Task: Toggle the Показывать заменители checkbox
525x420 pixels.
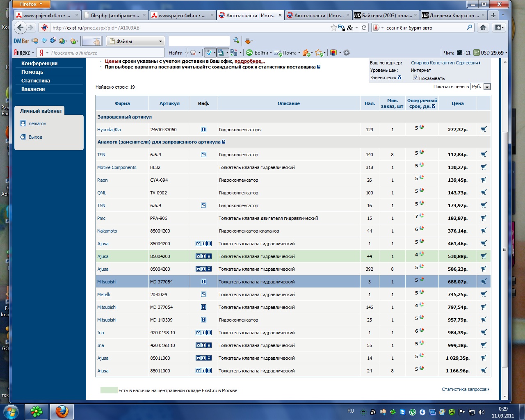Action: (415, 78)
